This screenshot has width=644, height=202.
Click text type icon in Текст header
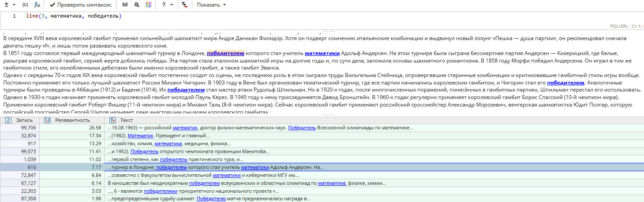[113, 120]
